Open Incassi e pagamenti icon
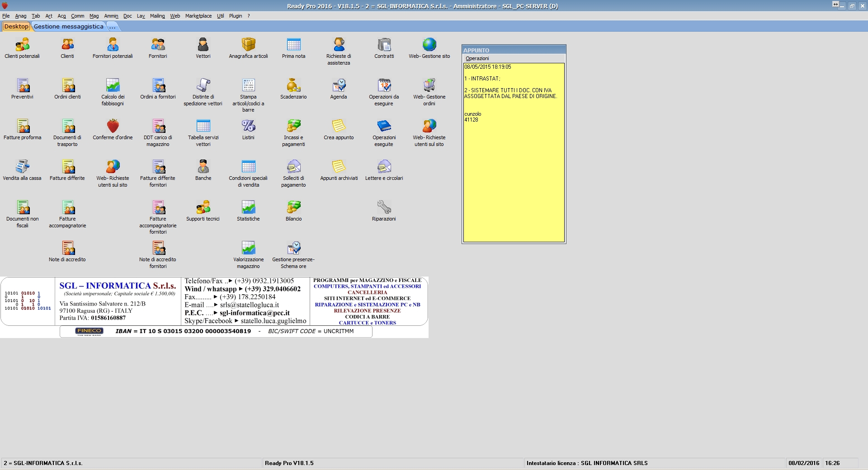Screen dimensions: 868x470 click(x=293, y=126)
